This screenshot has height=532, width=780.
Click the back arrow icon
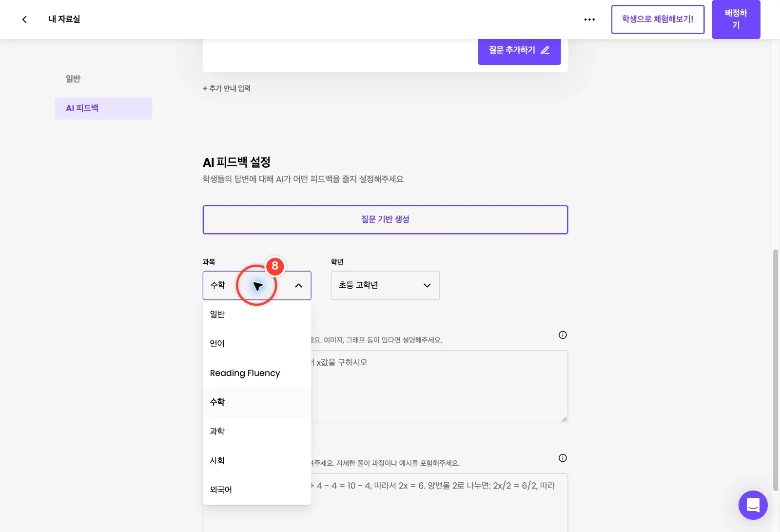pos(24,20)
